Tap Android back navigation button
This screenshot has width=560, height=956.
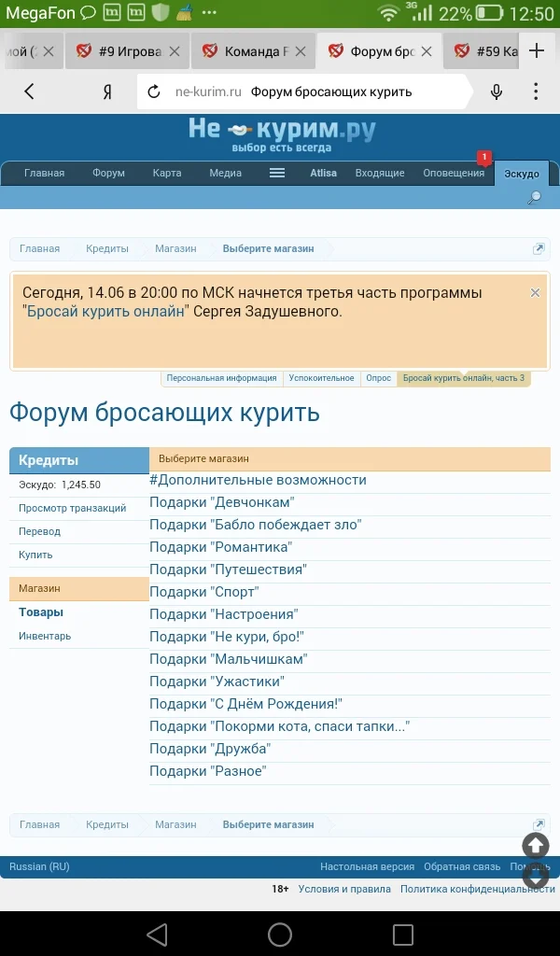[157, 934]
